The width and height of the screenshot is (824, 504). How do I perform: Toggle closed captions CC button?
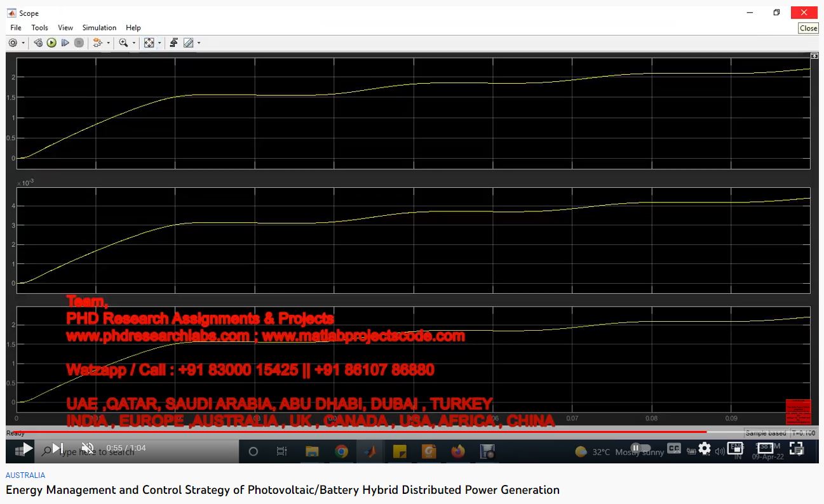[674, 448]
